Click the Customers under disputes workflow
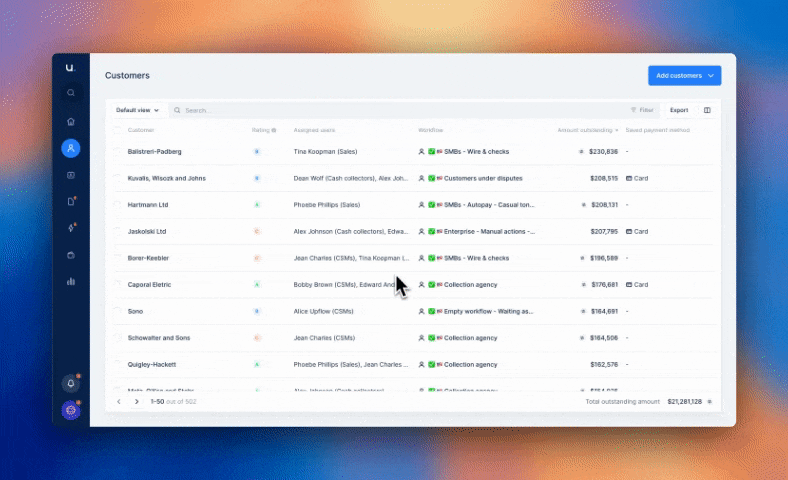 [483, 178]
